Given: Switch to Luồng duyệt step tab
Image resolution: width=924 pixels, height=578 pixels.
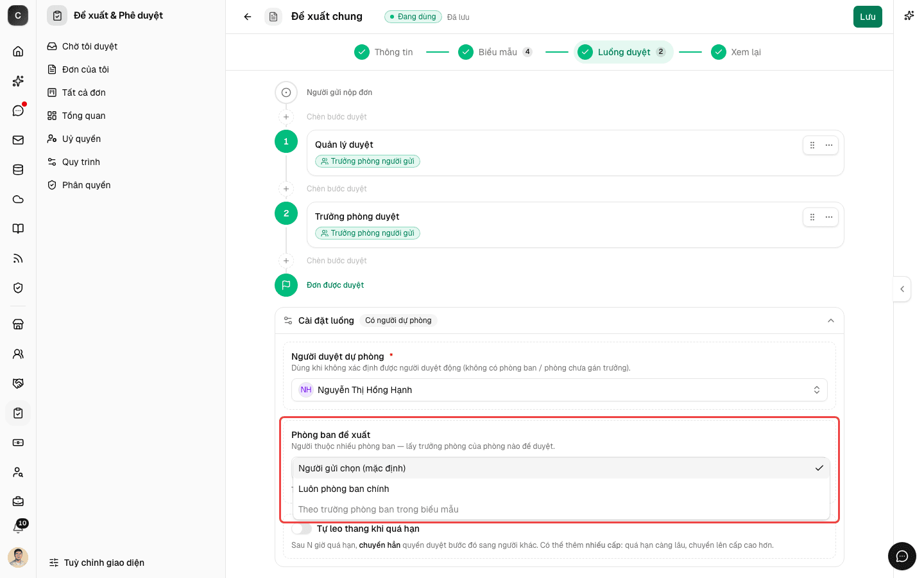Looking at the screenshot, I should 624,52.
